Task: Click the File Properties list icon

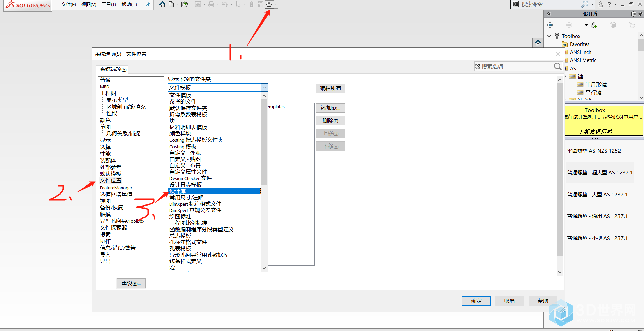Action: (x=260, y=4)
